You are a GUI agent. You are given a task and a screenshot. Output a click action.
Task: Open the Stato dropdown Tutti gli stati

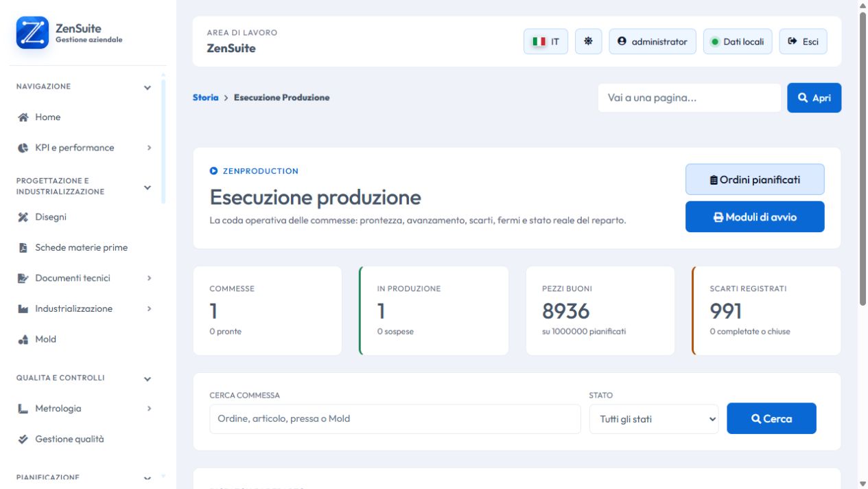click(x=654, y=419)
